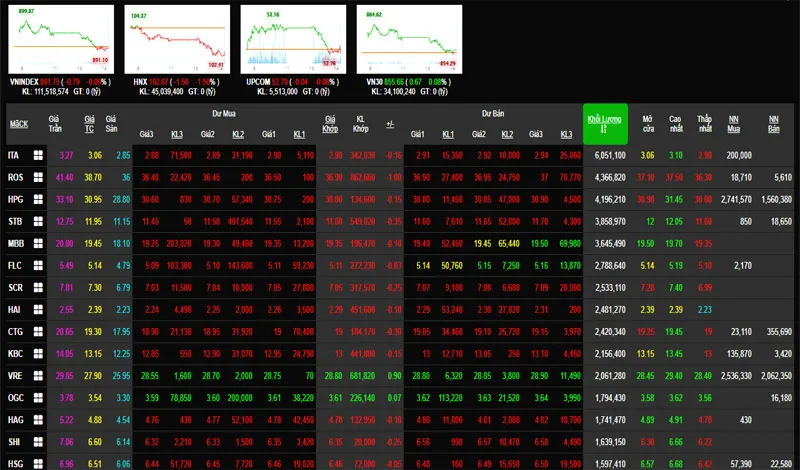The height and width of the screenshot is (470, 800).
Task: Open the grid icon in HPG row
Action: click(38, 200)
